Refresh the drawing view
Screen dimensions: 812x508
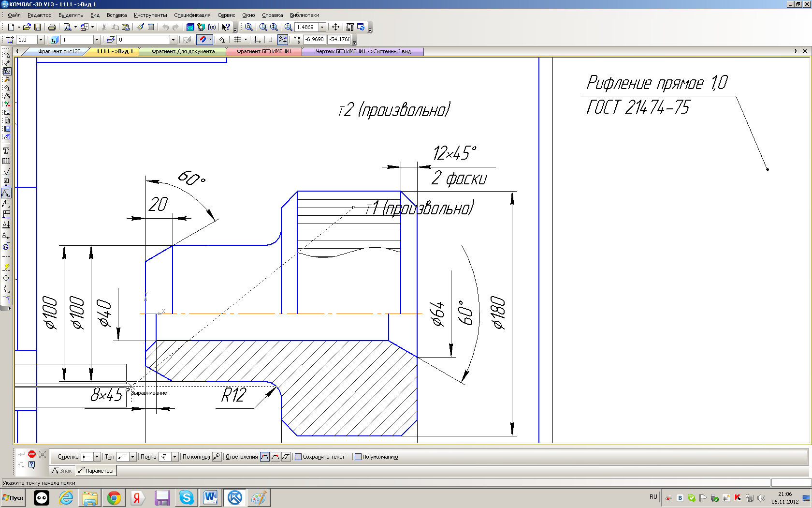pos(361,27)
